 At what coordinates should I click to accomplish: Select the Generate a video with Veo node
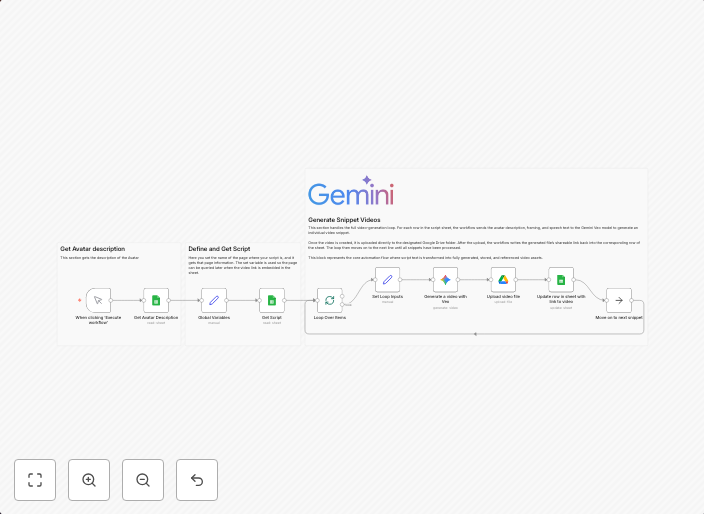pyautogui.click(x=445, y=280)
